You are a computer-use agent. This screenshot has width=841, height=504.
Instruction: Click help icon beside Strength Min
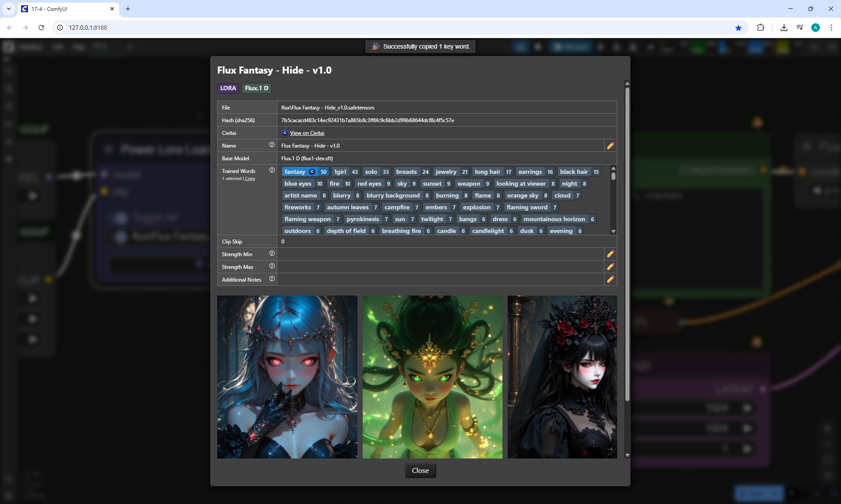[x=272, y=254]
